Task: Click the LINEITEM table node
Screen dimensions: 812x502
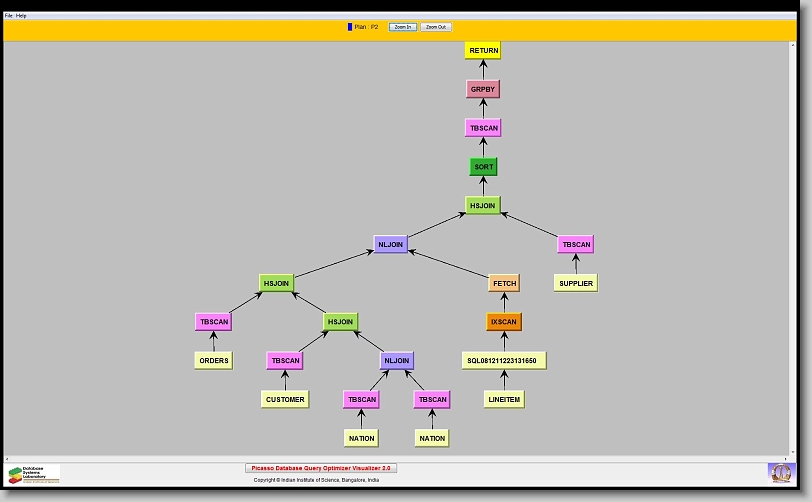Action: (x=504, y=399)
